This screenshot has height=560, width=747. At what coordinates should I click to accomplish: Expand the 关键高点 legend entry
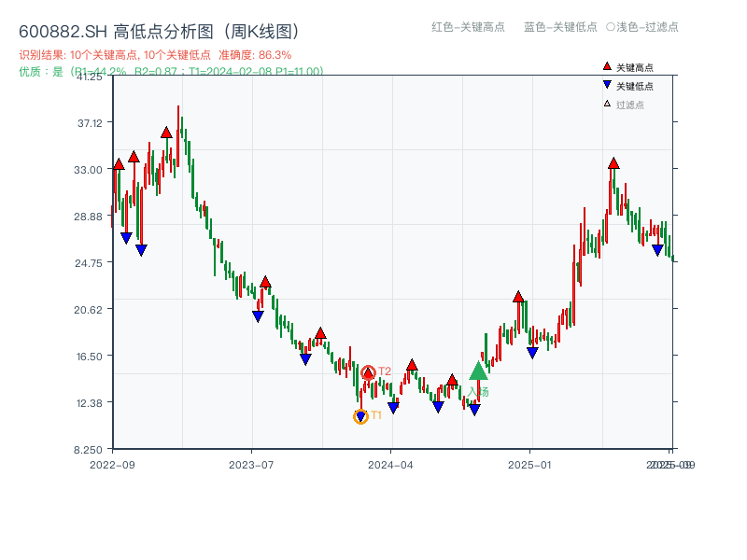[x=633, y=67]
